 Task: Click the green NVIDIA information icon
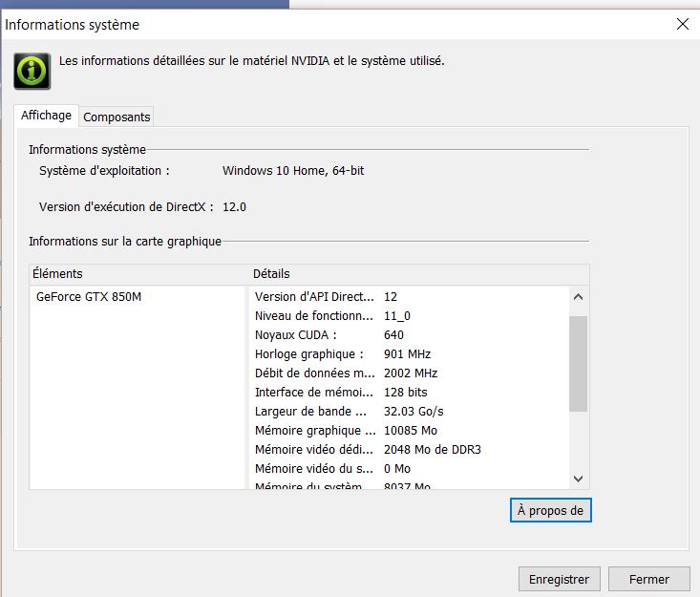coord(32,71)
